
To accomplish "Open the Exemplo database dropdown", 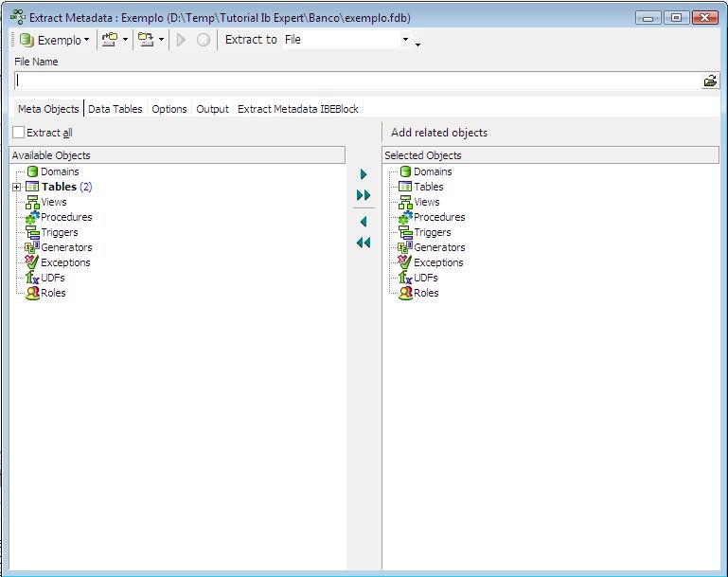I will (55, 40).
